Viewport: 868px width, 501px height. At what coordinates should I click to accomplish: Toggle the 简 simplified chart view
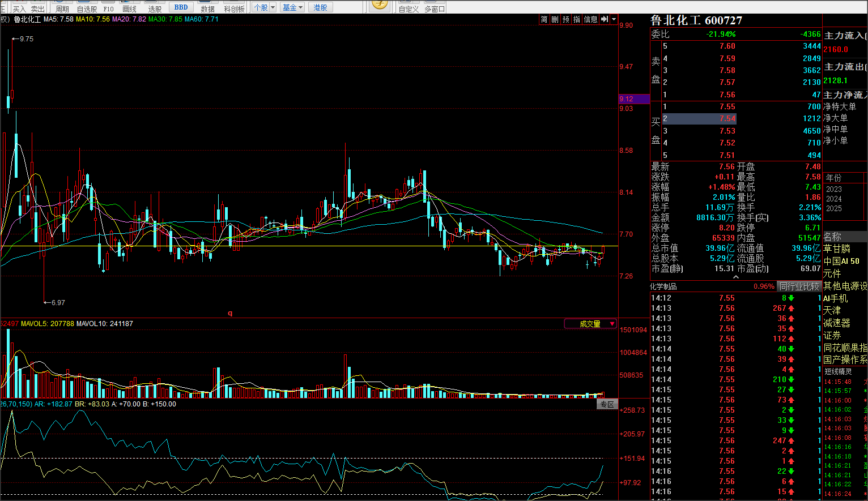pos(544,19)
